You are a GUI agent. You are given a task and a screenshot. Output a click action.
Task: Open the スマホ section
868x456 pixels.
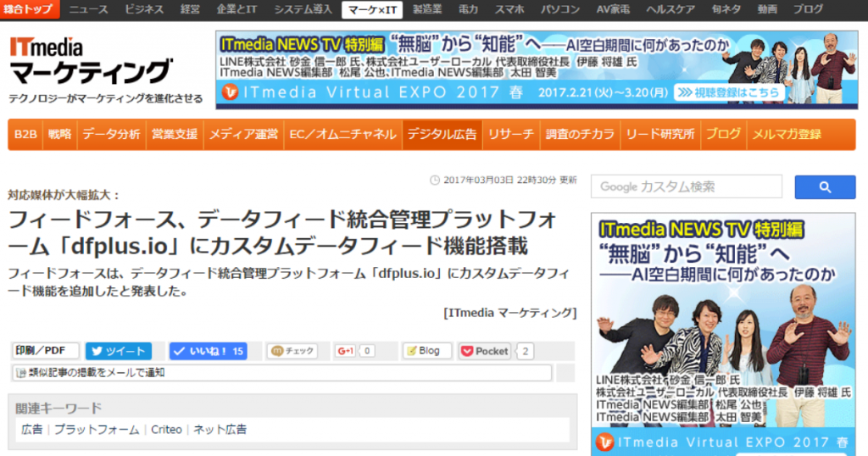509,9
